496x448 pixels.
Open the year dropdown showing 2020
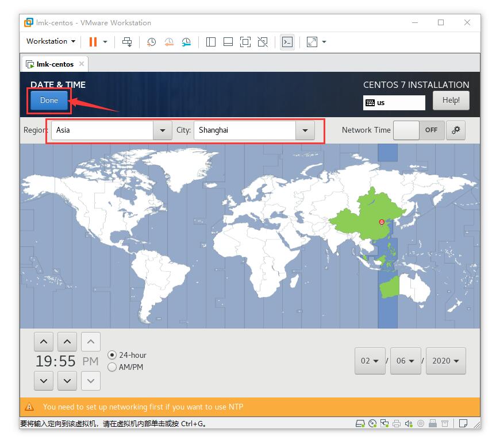[445, 361]
